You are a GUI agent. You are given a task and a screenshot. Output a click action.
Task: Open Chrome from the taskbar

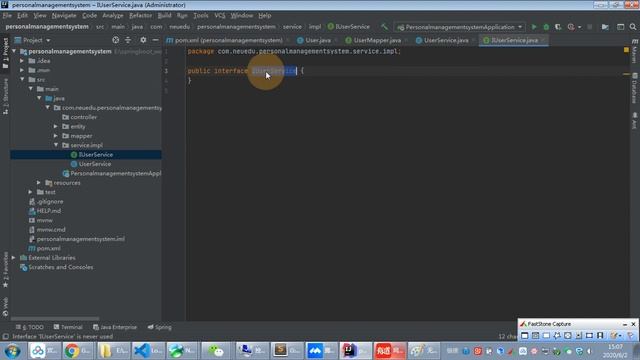pyautogui.click(x=78, y=351)
